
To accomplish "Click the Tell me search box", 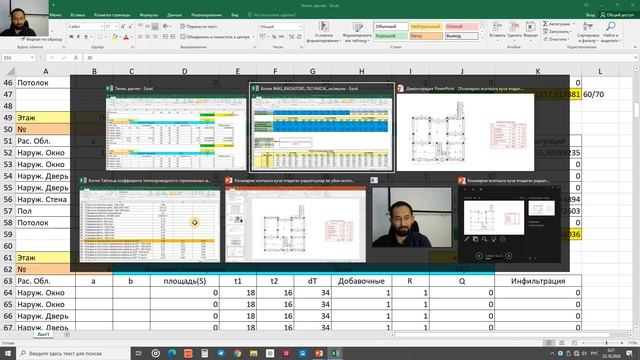I will (x=272, y=15).
